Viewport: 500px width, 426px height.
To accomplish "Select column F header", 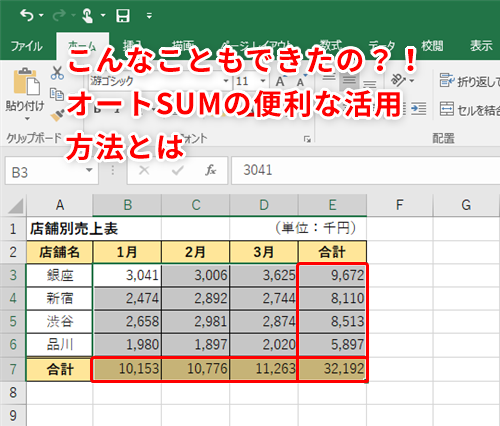I will [400, 205].
